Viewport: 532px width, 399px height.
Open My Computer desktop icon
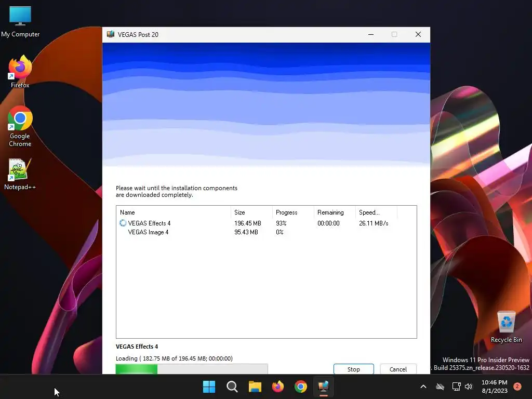20,21
